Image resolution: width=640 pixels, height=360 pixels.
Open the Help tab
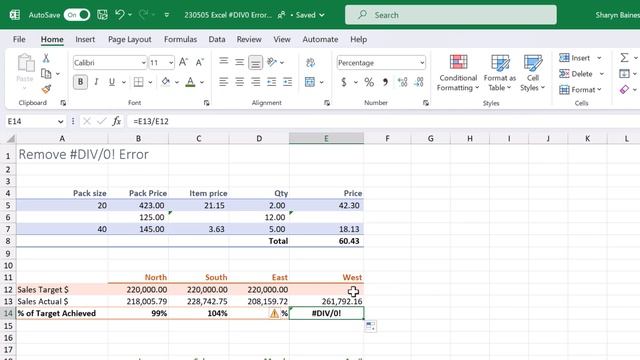[x=358, y=40]
